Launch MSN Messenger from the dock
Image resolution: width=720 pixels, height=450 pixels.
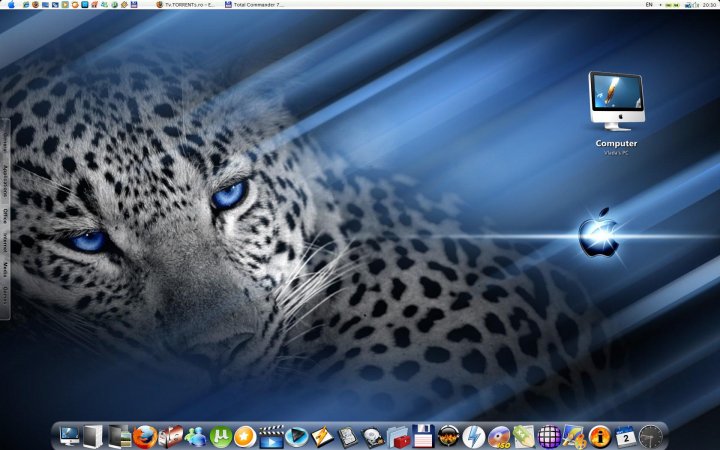[196, 436]
